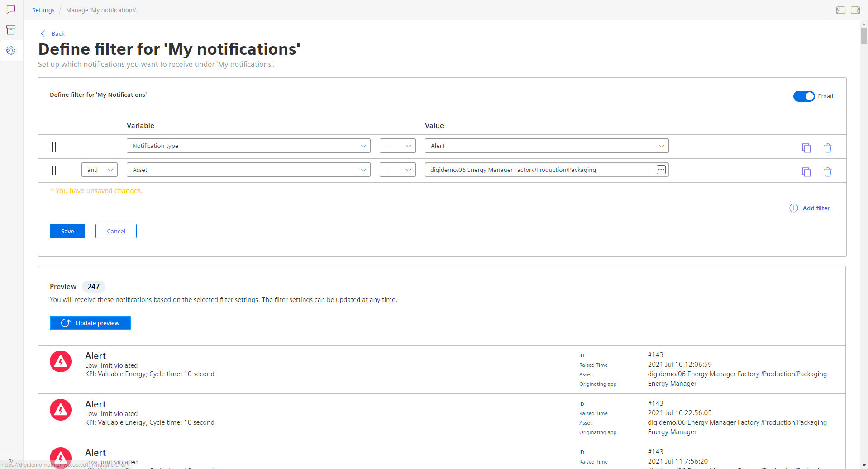868x469 pixels.
Task: Select the settings gear in the left sidebar
Action: click(x=11, y=51)
